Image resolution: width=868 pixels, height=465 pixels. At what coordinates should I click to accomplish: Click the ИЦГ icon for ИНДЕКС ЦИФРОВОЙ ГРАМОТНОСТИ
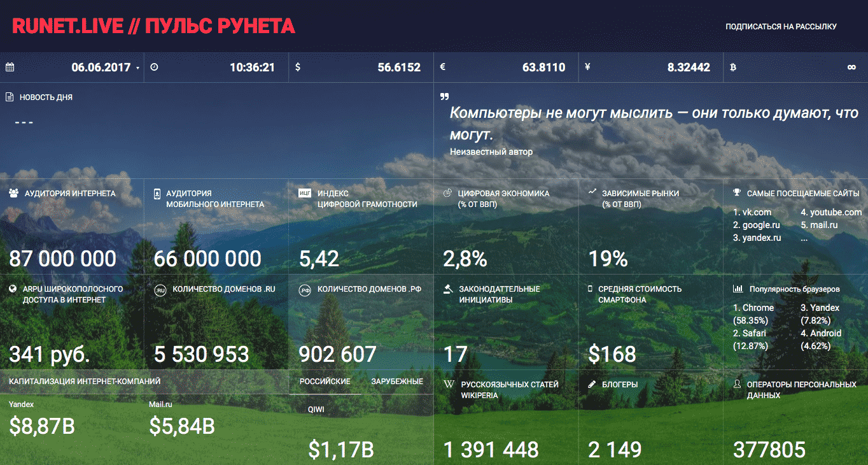click(x=305, y=194)
